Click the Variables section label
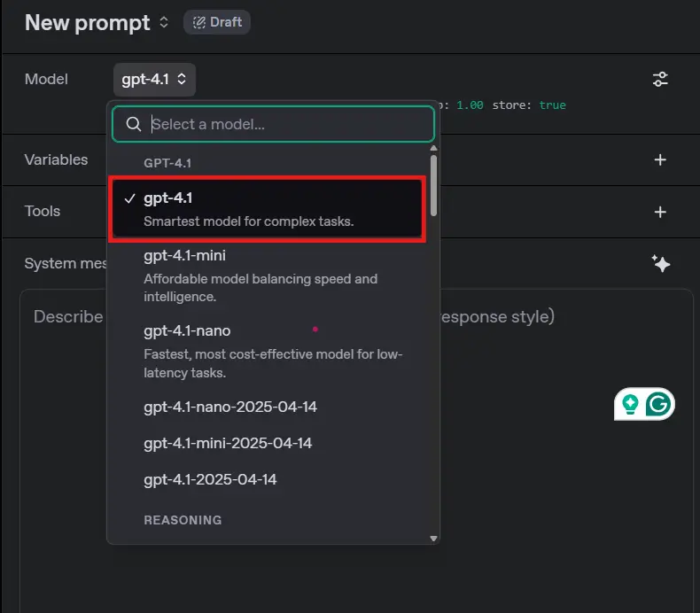Viewport: 700px width, 613px height. [x=56, y=159]
